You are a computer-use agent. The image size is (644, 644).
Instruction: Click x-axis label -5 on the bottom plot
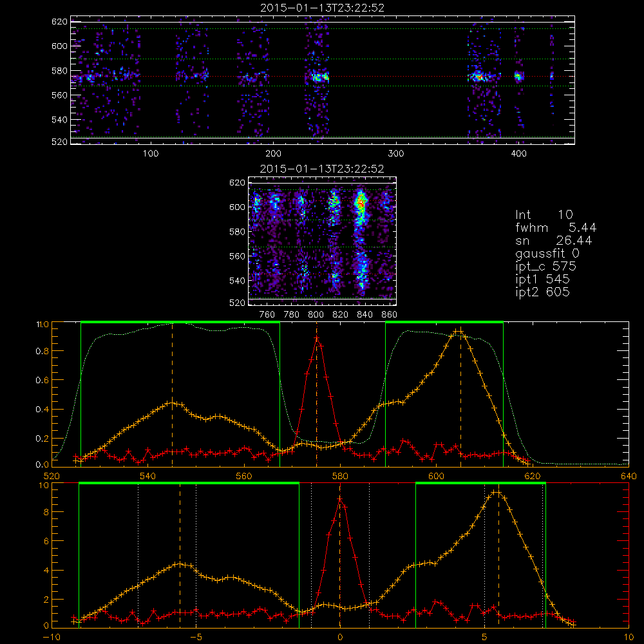point(196,638)
